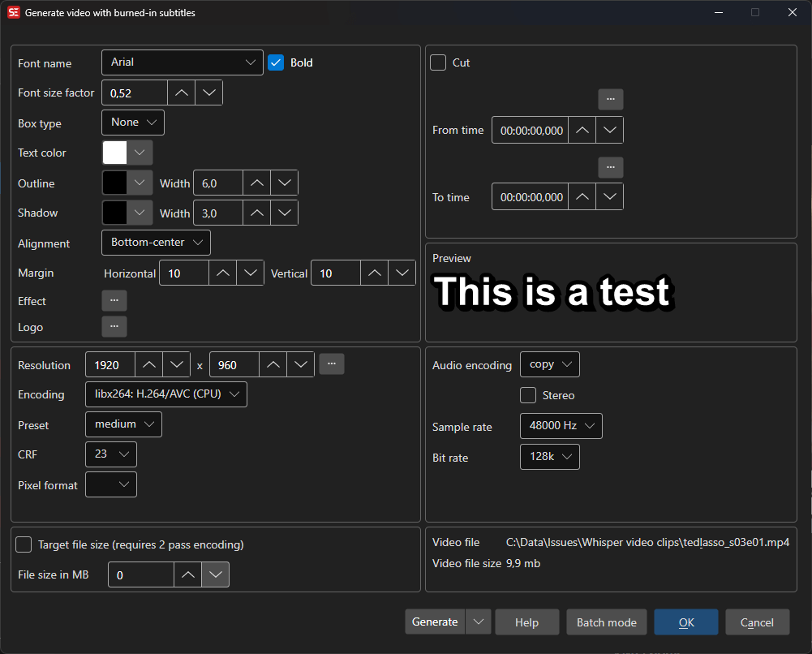Enable the Stereo checkbox
The image size is (812, 654).
(528, 395)
